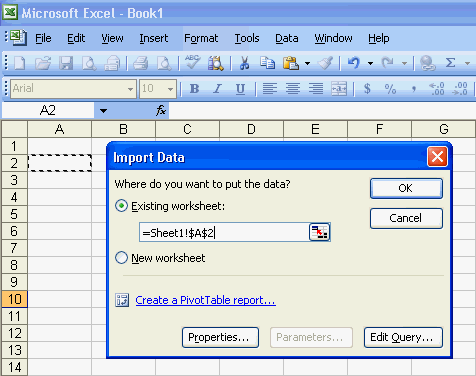Open the Redo history dropdown arrow
This screenshot has width=476, height=376.
(404, 63)
